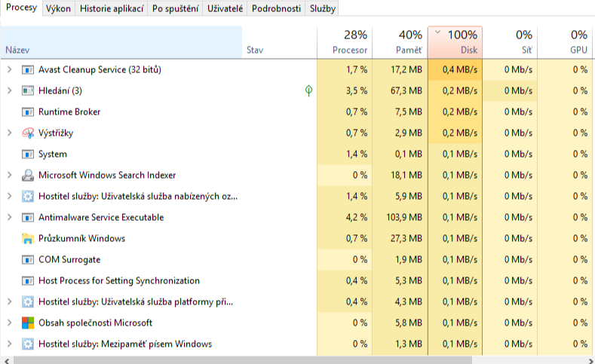Screen dimensions: 595x364
Task: Sort by the Stav column header
Action: tap(279, 42)
